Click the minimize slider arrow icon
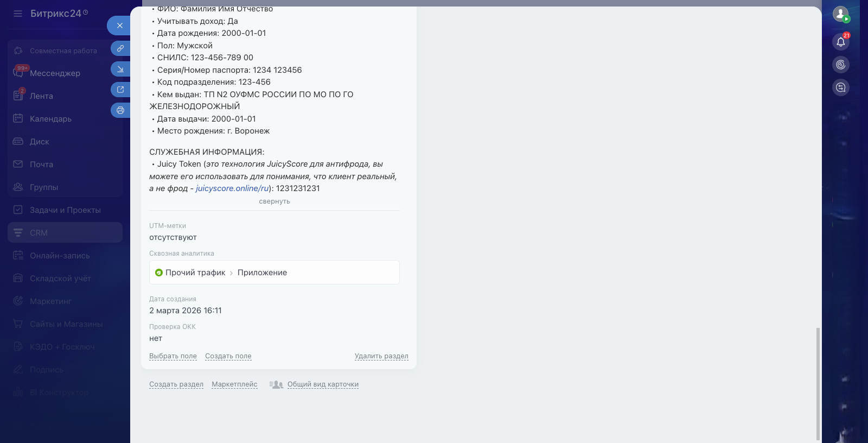The image size is (868, 443). click(x=120, y=69)
